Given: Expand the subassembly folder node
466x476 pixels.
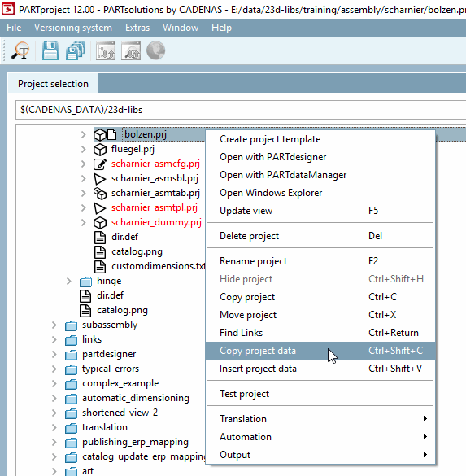Looking at the screenshot, I should 54,325.
